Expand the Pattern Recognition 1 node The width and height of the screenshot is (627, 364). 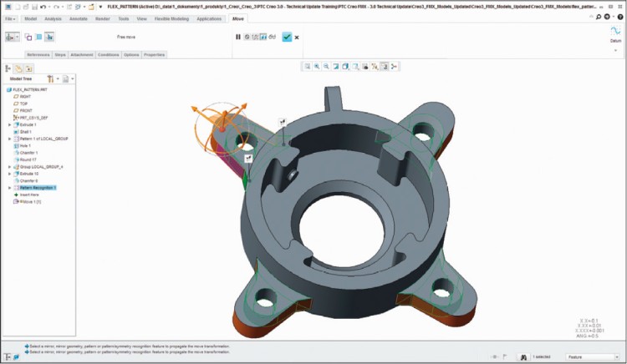click(9, 188)
